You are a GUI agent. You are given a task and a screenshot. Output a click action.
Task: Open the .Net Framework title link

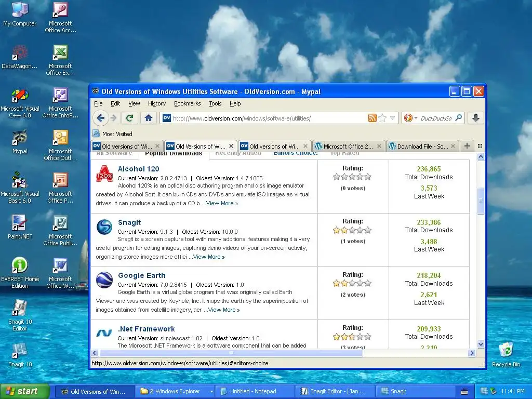[x=146, y=329]
